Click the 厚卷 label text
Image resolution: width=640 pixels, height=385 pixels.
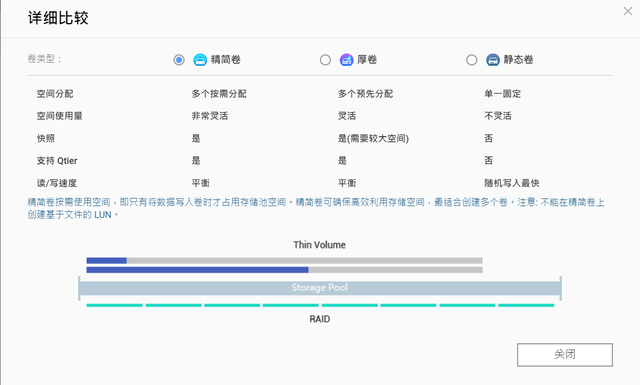[367, 60]
